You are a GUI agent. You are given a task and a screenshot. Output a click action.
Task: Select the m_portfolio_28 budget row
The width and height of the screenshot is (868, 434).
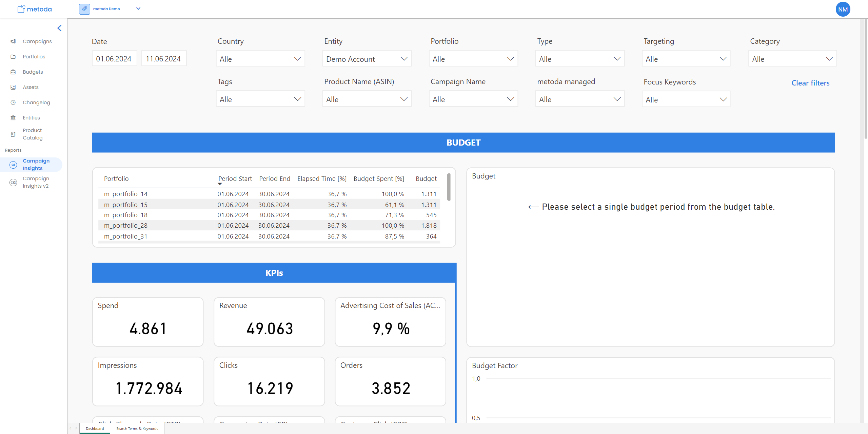tap(126, 226)
